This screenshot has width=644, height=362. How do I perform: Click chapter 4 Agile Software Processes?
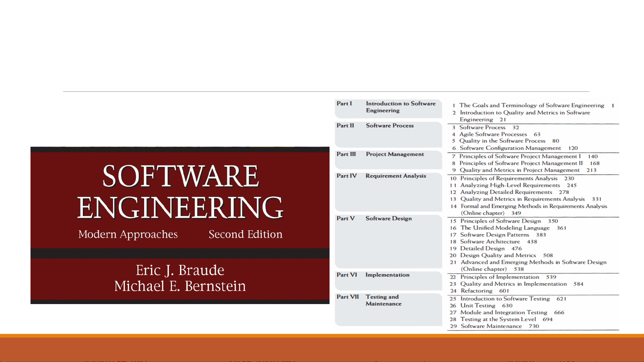tap(493, 134)
